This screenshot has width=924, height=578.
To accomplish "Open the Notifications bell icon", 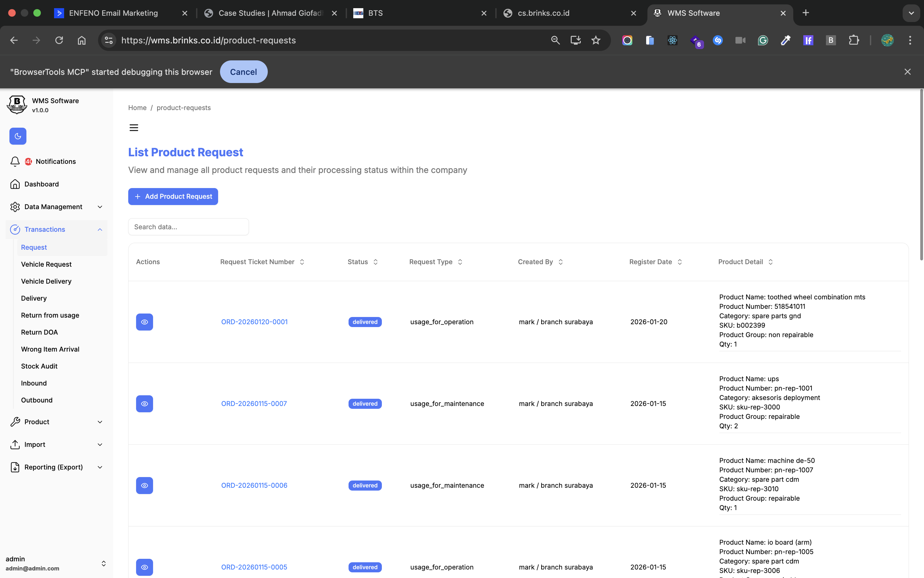I will point(15,161).
